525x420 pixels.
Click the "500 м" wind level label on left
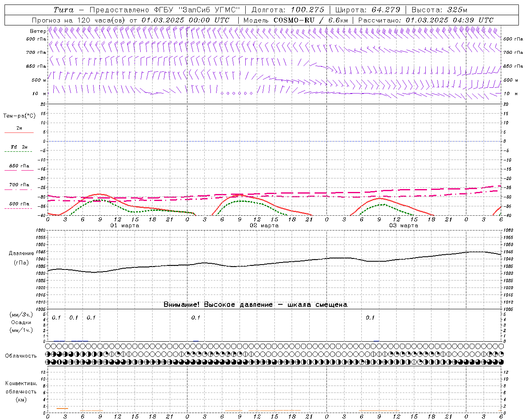click(x=38, y=80)
